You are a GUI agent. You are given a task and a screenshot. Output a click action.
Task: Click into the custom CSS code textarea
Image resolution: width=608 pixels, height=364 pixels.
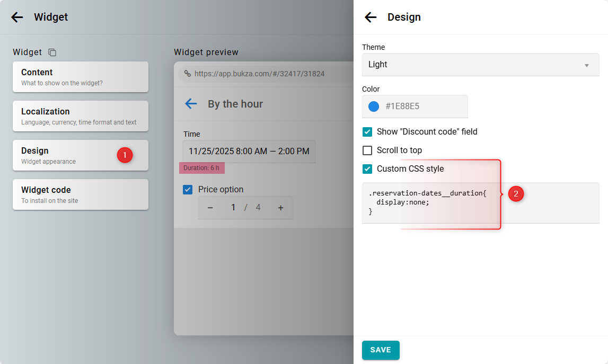coord(480,203)
